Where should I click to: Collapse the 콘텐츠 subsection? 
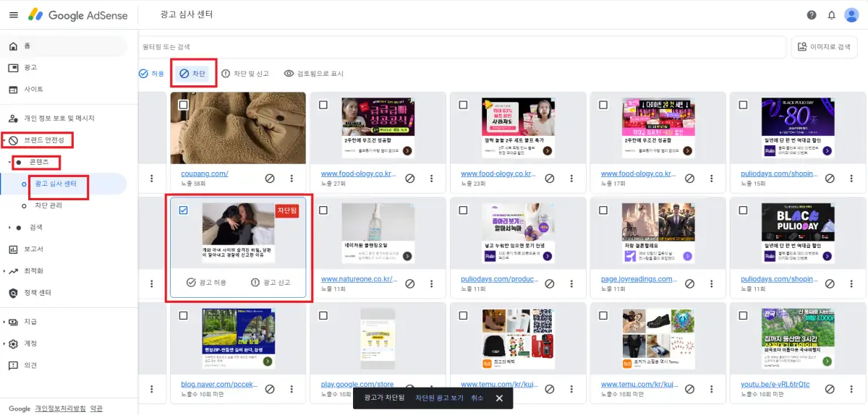(10, 162)
